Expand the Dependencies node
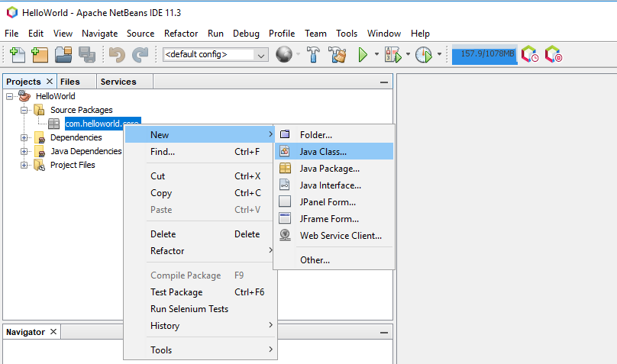Screen dimensions: 617x364 tap(24, 137)
